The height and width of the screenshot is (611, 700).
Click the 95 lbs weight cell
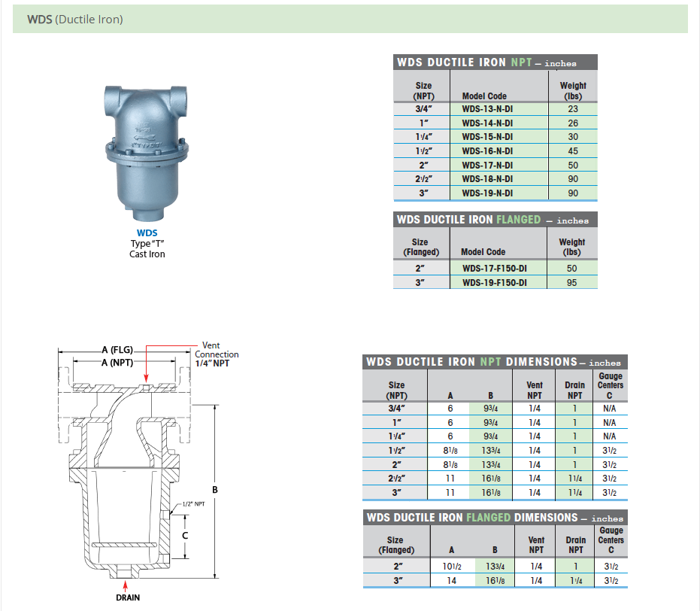click(x=571, y=283)
